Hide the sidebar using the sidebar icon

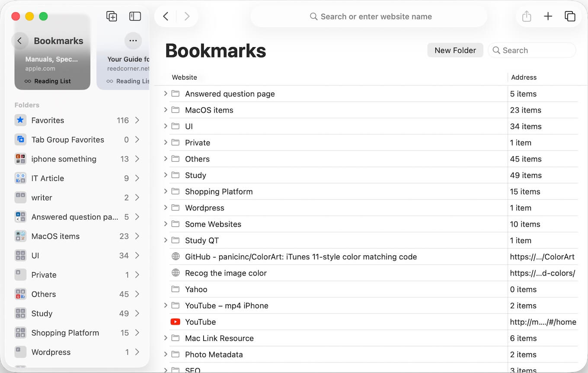pos(135,16)
